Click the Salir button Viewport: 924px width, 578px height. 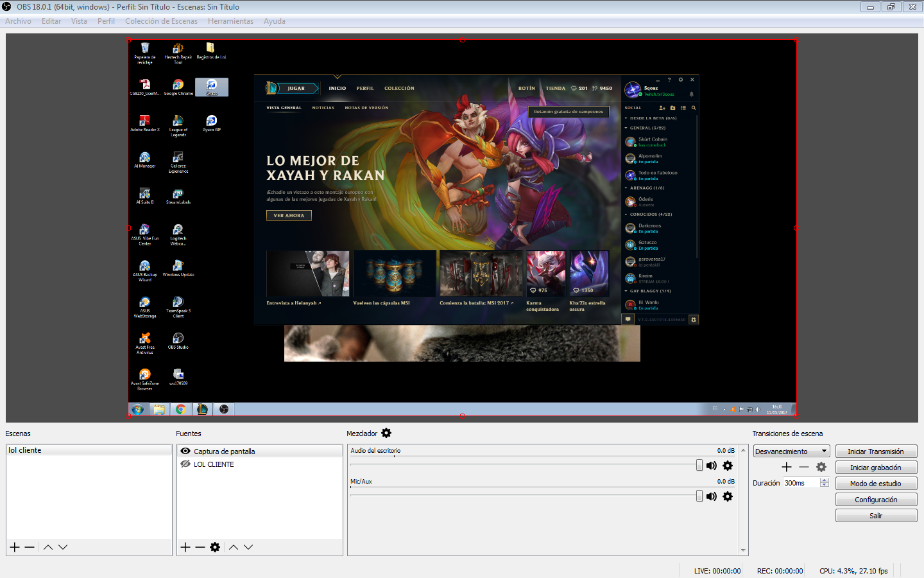pos(876,516)
